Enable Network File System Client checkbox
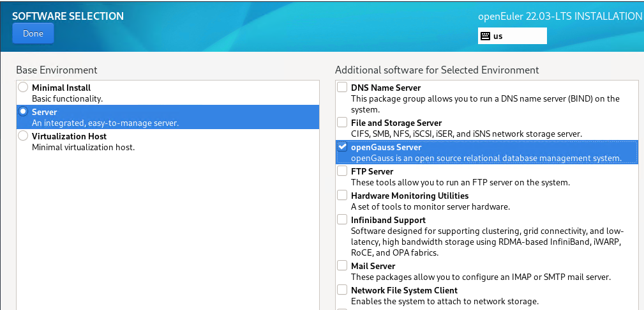 343,290
